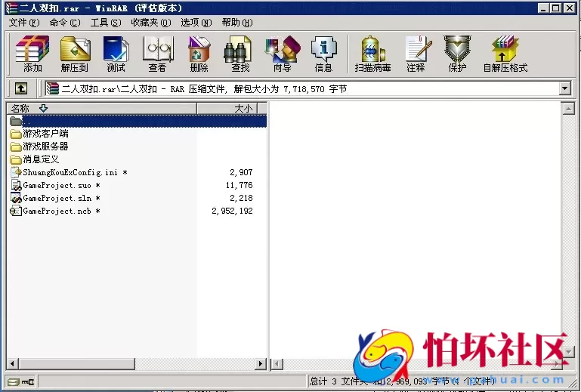Open the 收藏夹(O) menu
The height and width of the screenshot is (392, 581).
pos(151,23)
